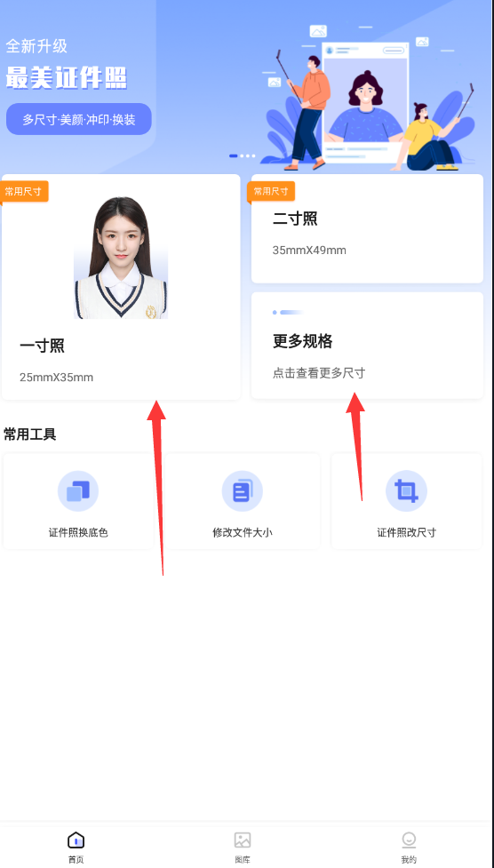This screenshot has height=868, width=494.
Task: Click the 点击查看更多尺寸 text
Action: 318,373
